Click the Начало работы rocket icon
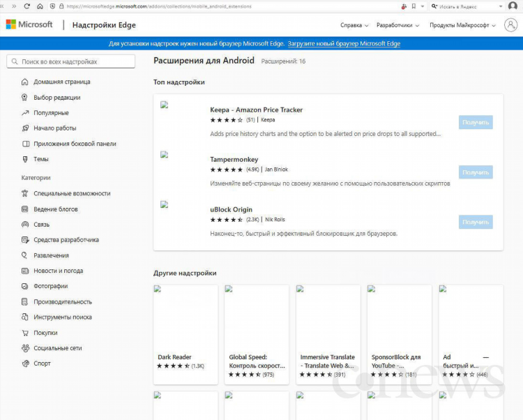523x420 pixels. [x=25, y=128]
